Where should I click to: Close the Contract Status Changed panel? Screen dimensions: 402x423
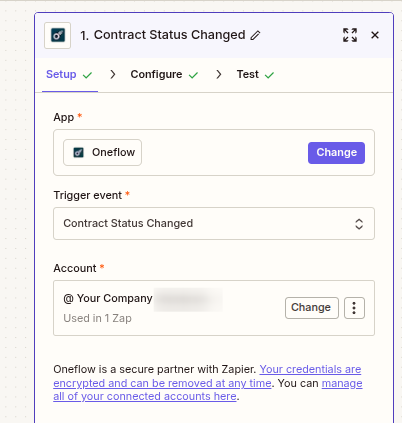coord(375,35)
